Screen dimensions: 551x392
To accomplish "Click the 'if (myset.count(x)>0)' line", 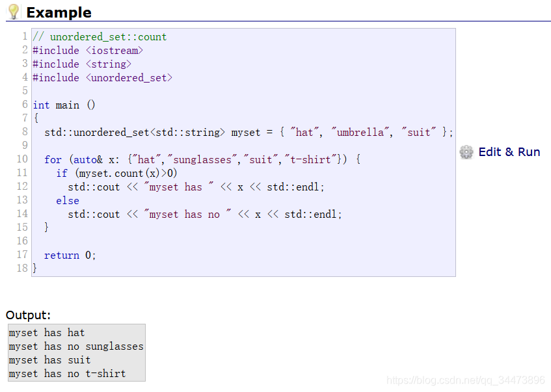I will [x=116, y=173].
